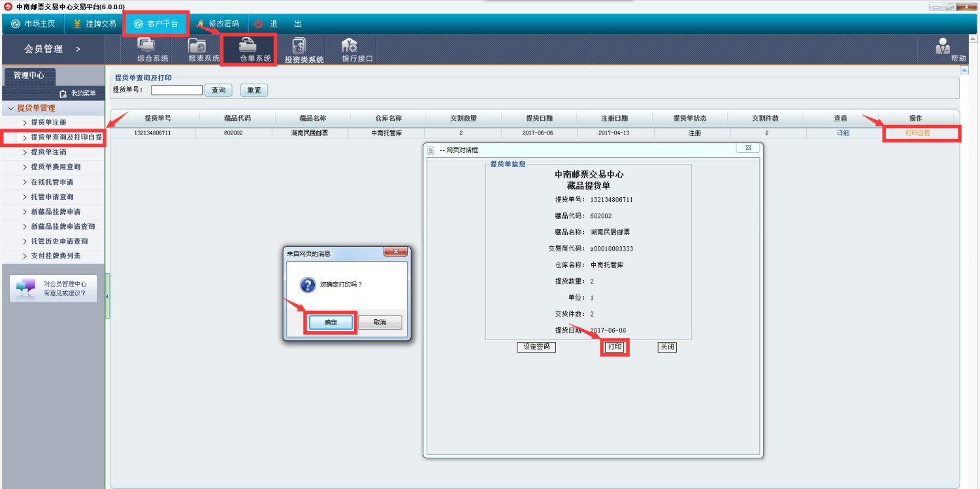The height and width of the screenshot is (489, 980).
Task: Click the 退出 power icon
Action: [x=259, y=24]
